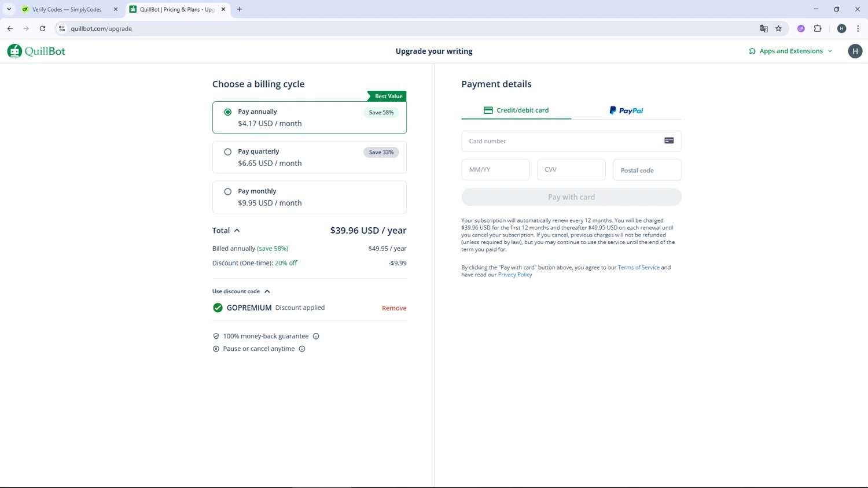Click the green discount applied checkmark
Viewport: 868px width, 488px height.
pyautogui.click(x=218, y=308)
